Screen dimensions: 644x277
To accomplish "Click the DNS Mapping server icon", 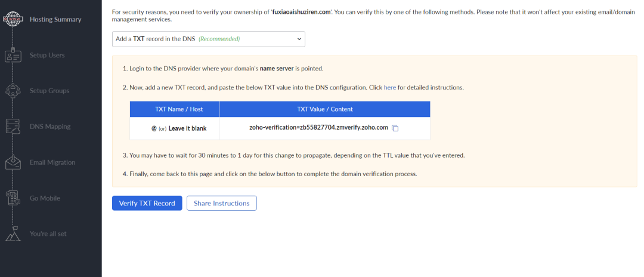I will [x=13, y=127].
